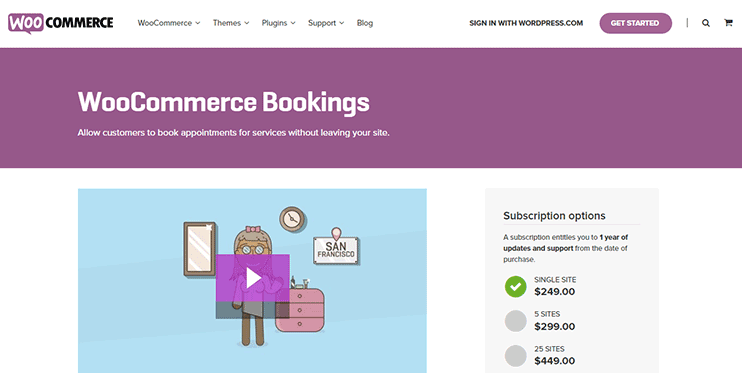This screenshot has width=742, height=373.
Task: Select the 25 Sites $449.00 option
Action: (539, 355)
